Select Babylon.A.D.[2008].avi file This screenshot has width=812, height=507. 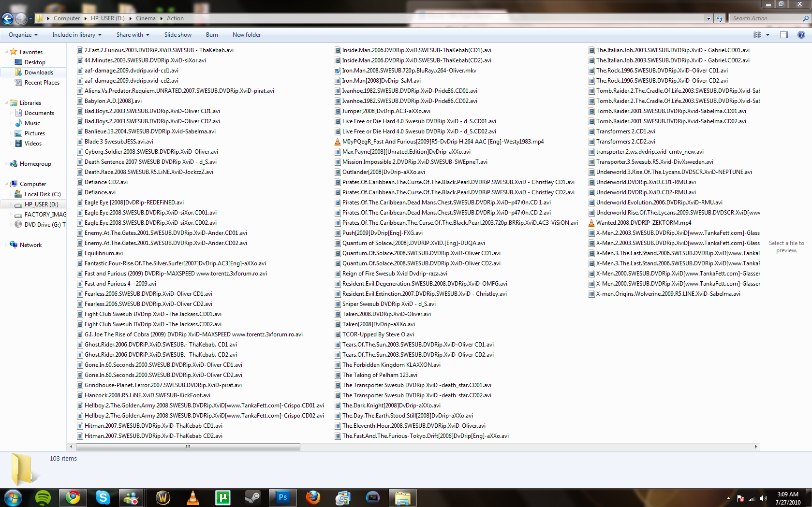coord(113,101)
